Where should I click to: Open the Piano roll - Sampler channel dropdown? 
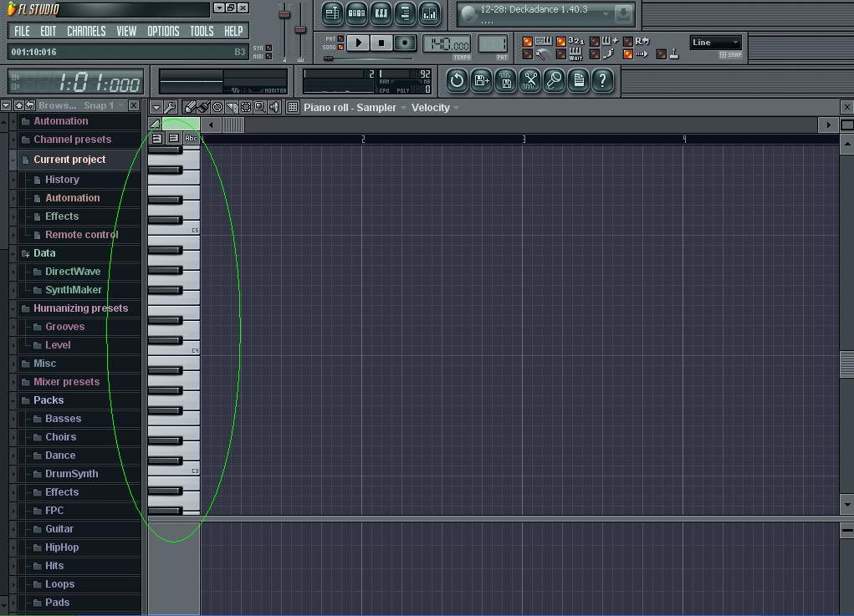(355, 108)
